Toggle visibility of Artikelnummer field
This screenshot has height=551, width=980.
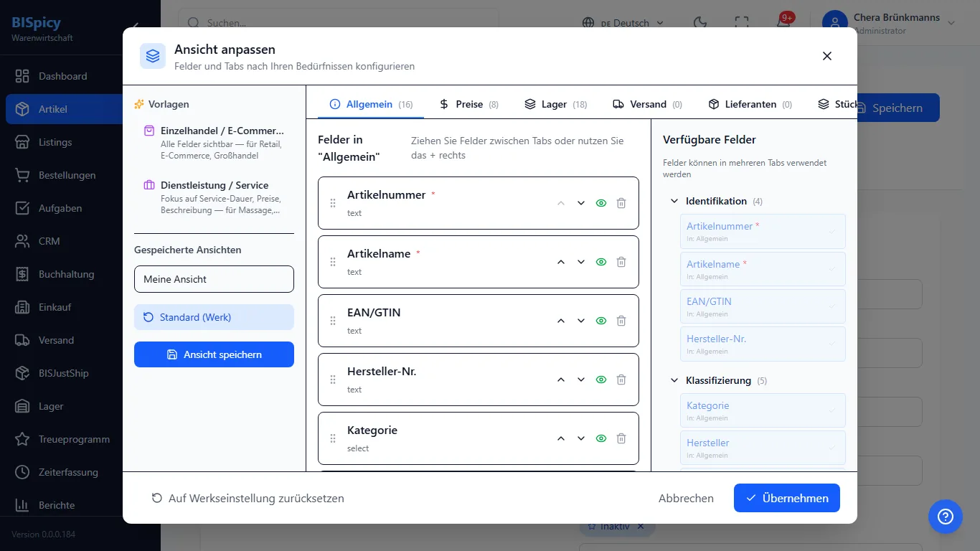601,203
